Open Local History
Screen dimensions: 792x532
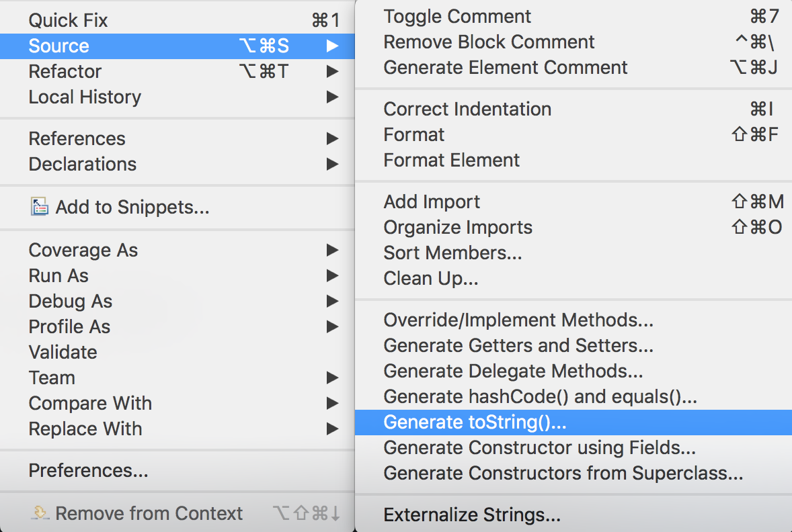click(x=85, y=97)
